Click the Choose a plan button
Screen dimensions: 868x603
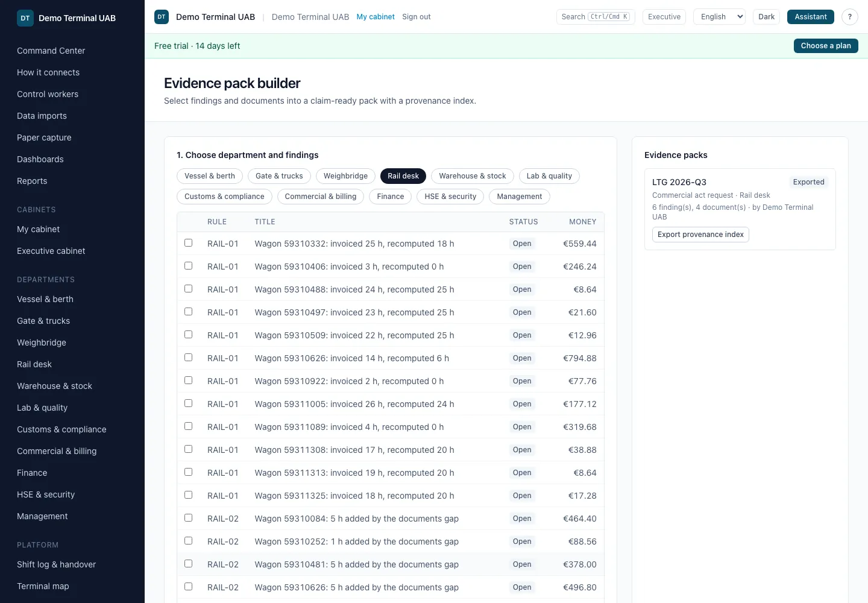pyautogui.click(x=826, y=46)
